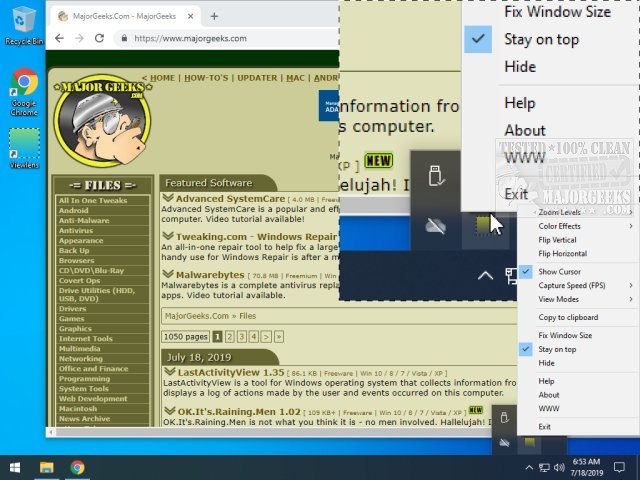Image resolution: width=640 pixels, height=480 pixels.
Task: Click the chevron icon beside Advanced SystemCare
Action: click(x=168, y=198)
